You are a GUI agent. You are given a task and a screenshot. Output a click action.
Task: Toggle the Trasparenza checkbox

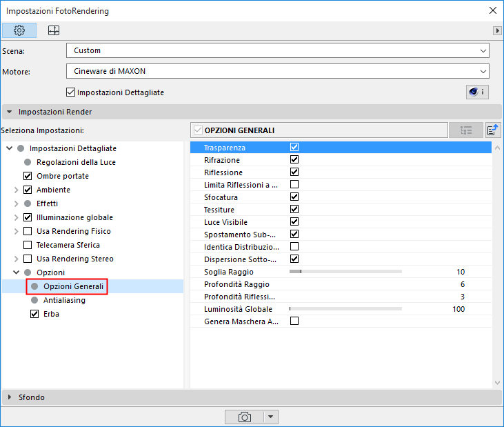point(294,147)
